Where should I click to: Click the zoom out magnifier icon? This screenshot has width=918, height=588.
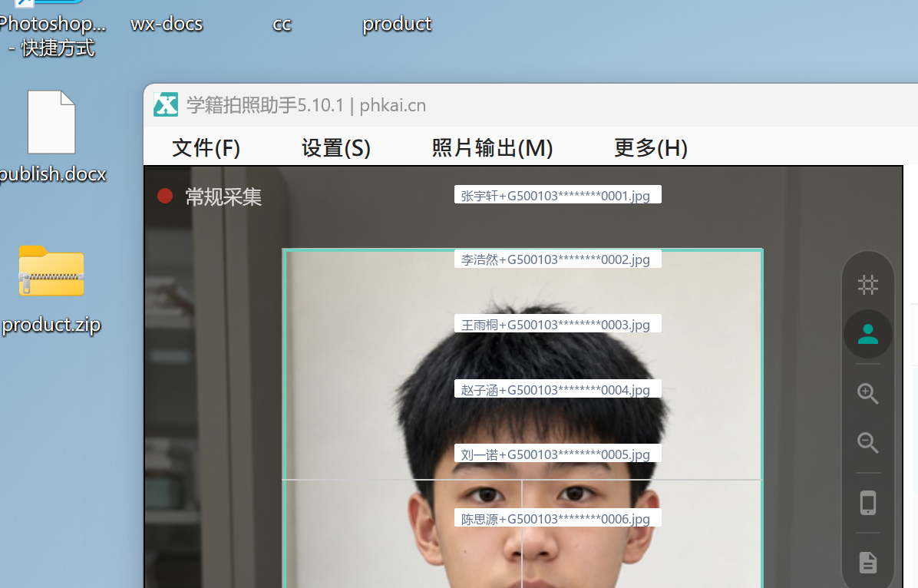(x=867, y=443)
